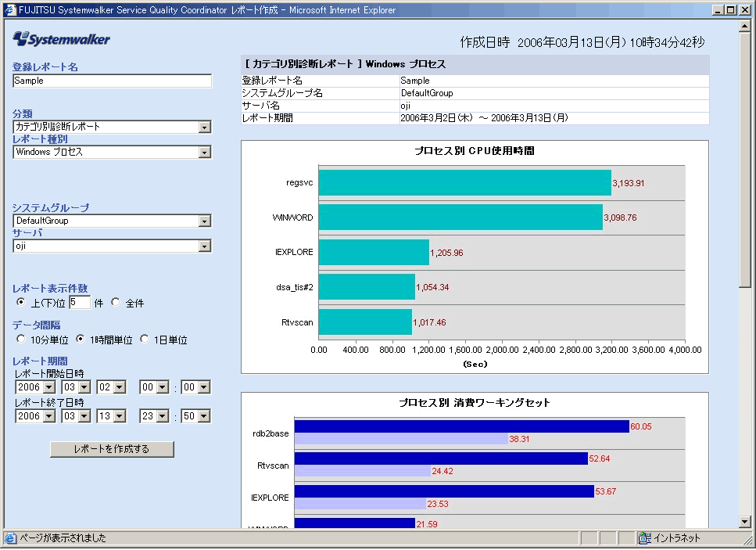Click the 53.67 working set value
Image resolution: width=756 pixels, height=550 pixels.
pos(606,491)
